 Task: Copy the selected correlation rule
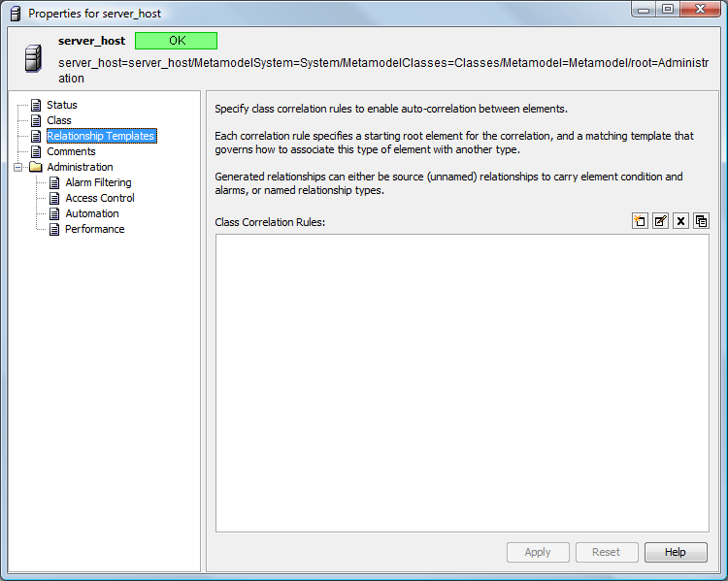[x=701, y=221]
